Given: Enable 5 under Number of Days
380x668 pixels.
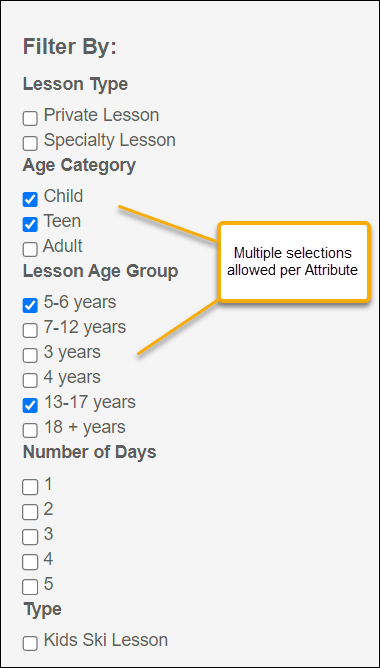Looking at the screenshot, I should [30, 587].
